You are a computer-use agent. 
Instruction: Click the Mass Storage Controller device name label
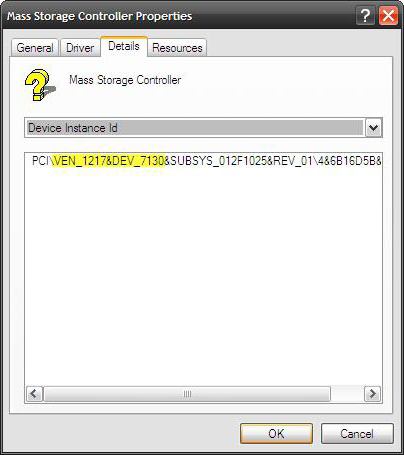pyautogui.click(x=125, y=80)
